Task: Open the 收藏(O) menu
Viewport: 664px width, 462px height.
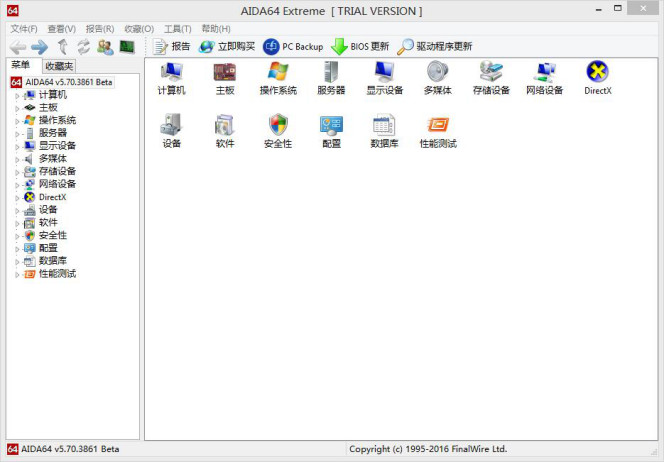Action: [139, 29]
